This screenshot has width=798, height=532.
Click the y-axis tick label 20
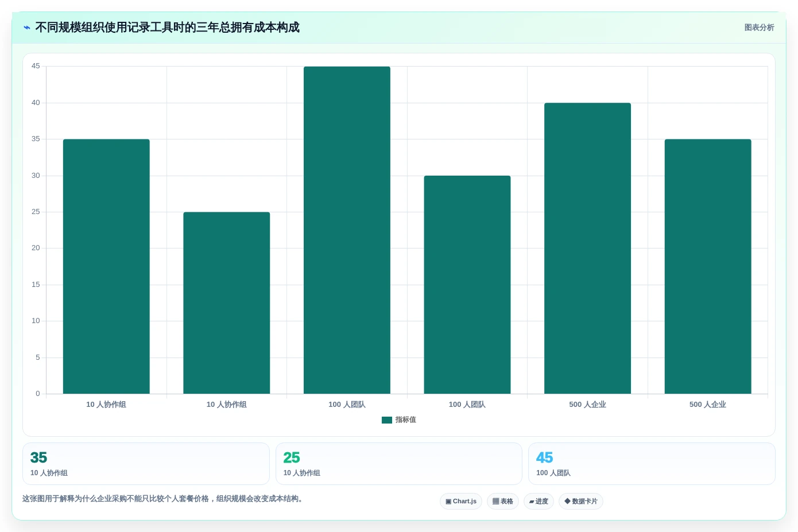(36, 248)
